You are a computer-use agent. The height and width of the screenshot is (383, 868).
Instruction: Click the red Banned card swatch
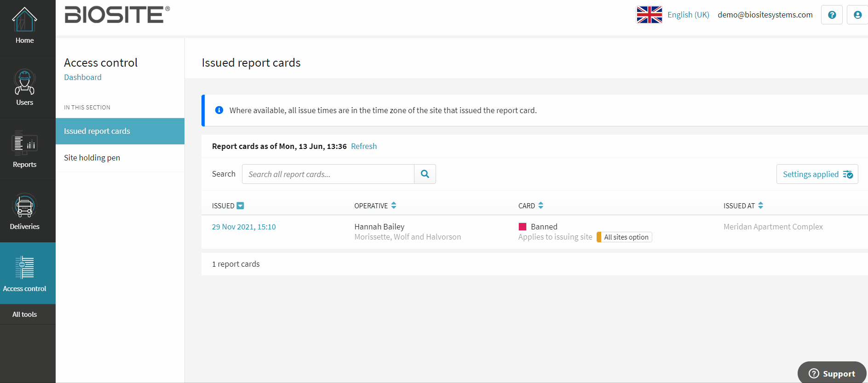pyautogui.click(x=523, y=227)
